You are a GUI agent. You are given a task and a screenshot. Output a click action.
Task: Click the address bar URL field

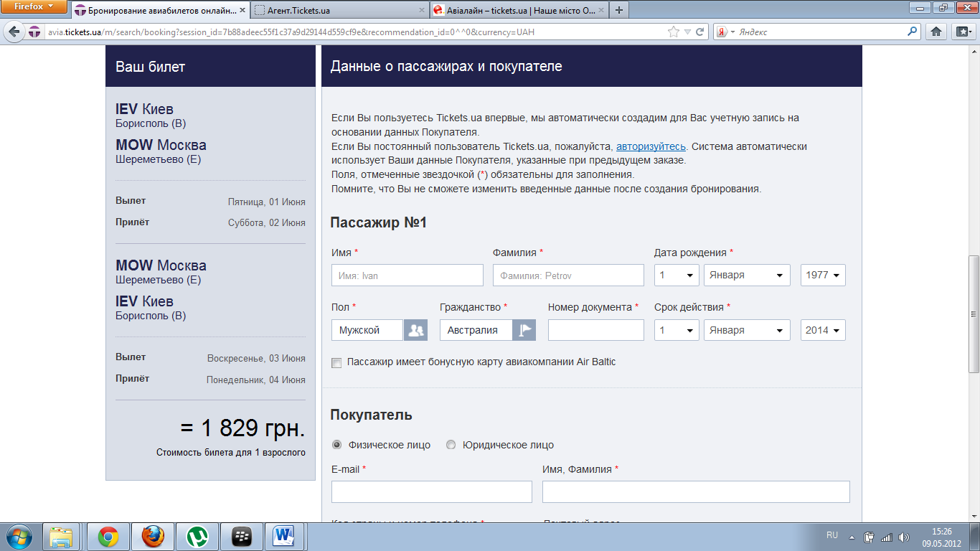coord(355,32)
